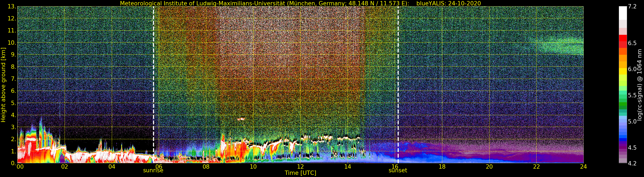Click the 'log(rc-signal) @ 1064 nm' colorbar label
Screen dimensions: 644x177
640,85
